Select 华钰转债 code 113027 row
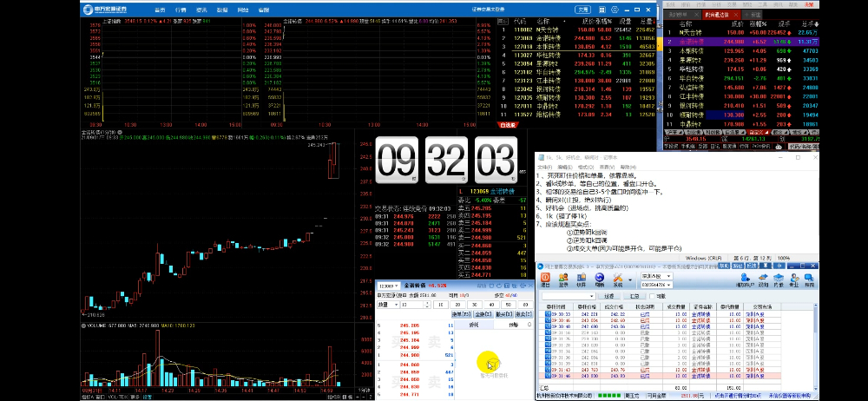Image resolution: width=868 pixels, height=401 pixels. click(x=576, y=55)
